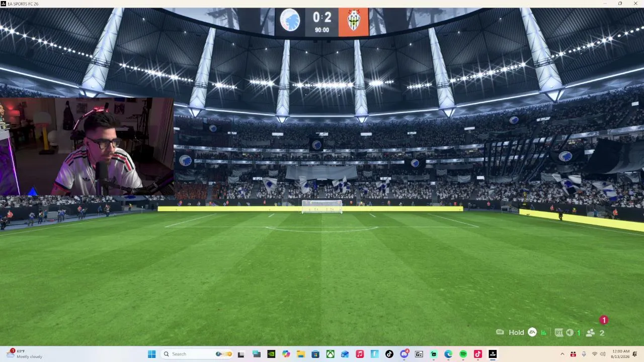The height and width of the screenshot is (362, 644).
Task: Click the streamer webcam overlay
Action: click(87, 146)
